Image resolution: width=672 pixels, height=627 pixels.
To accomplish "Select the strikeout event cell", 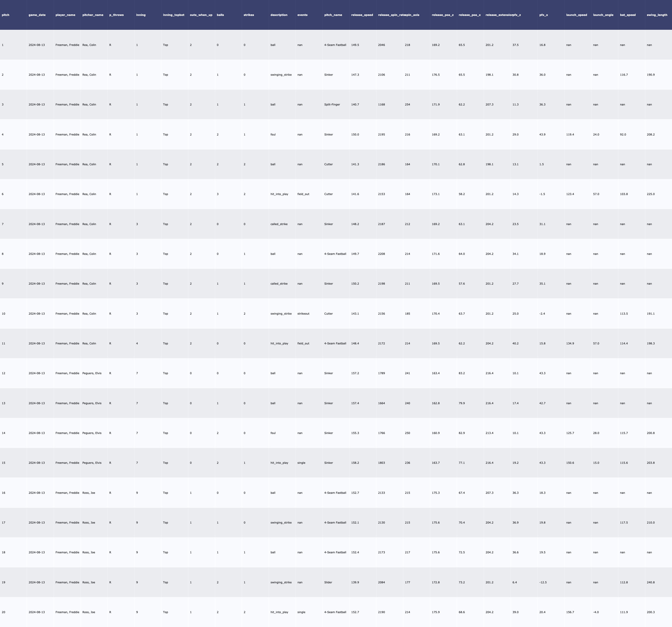I will pos(303,314).
